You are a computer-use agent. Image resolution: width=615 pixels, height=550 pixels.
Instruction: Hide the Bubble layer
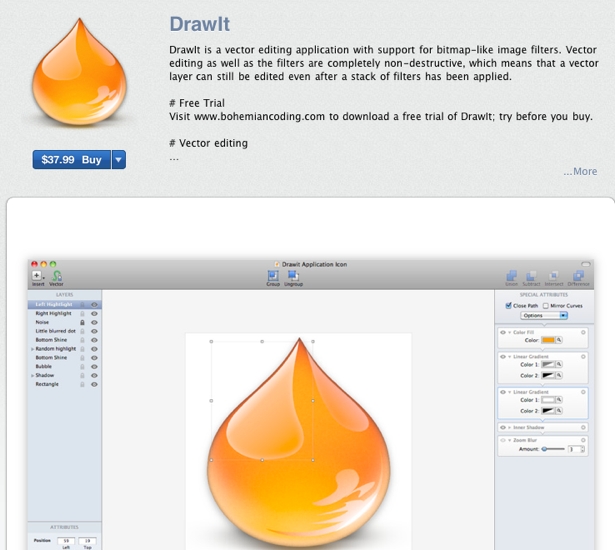coord(94,367)
